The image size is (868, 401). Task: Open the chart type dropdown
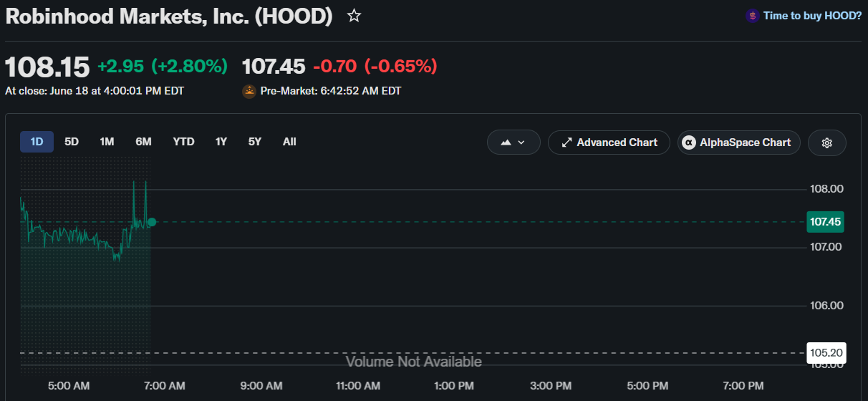513,142
